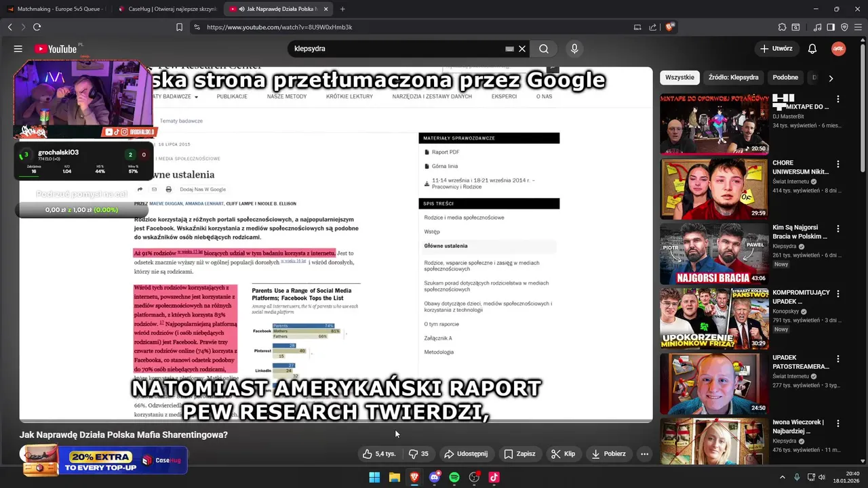Open Discord from the taskbar
The width and height of the screenshot is (868, 488).
click(x=434, y=477)
